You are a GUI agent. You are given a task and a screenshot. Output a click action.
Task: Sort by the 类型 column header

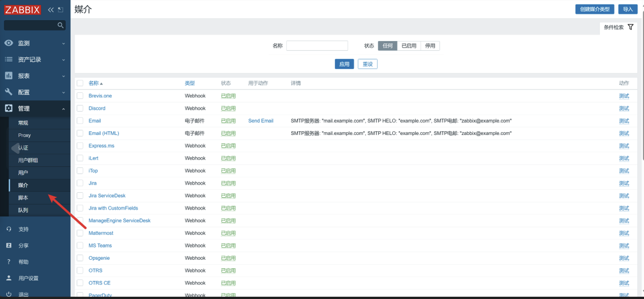(x=190, y=83)
